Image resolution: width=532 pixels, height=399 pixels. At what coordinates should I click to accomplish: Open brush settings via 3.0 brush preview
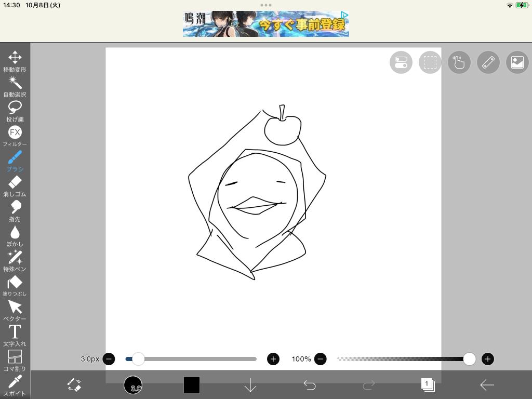click(x=133, y=385)
